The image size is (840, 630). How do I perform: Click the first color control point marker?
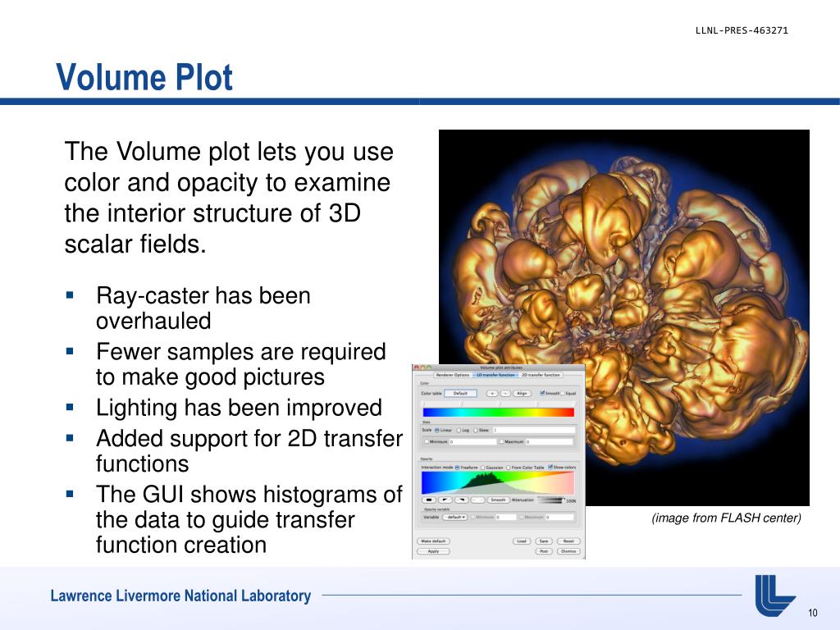422,404
